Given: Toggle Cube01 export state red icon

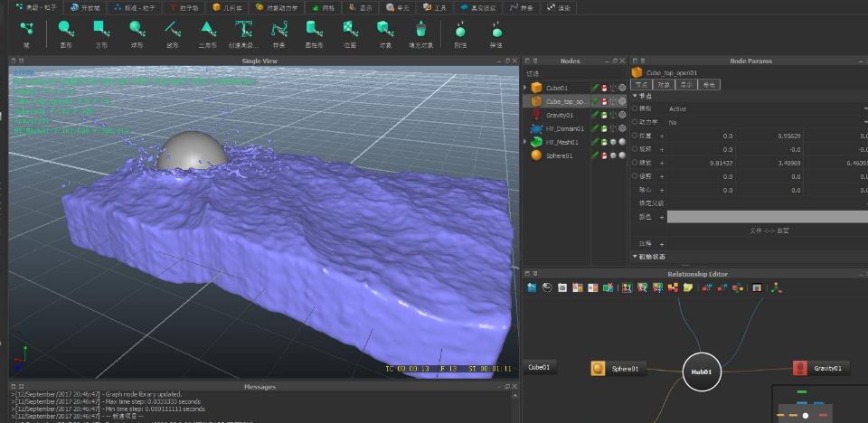Looking at the screenshot, I should tap(604, 88).
